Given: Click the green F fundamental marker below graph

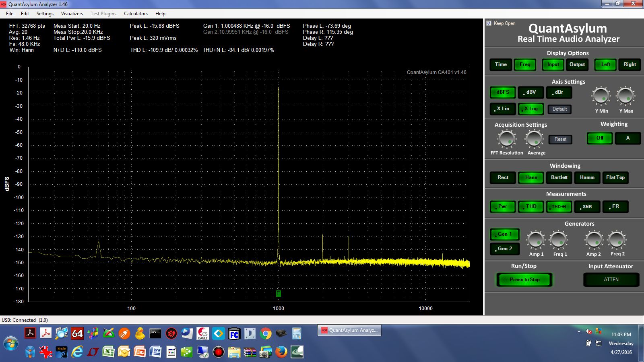Looking at the screenshot, I should coord(278,294).
